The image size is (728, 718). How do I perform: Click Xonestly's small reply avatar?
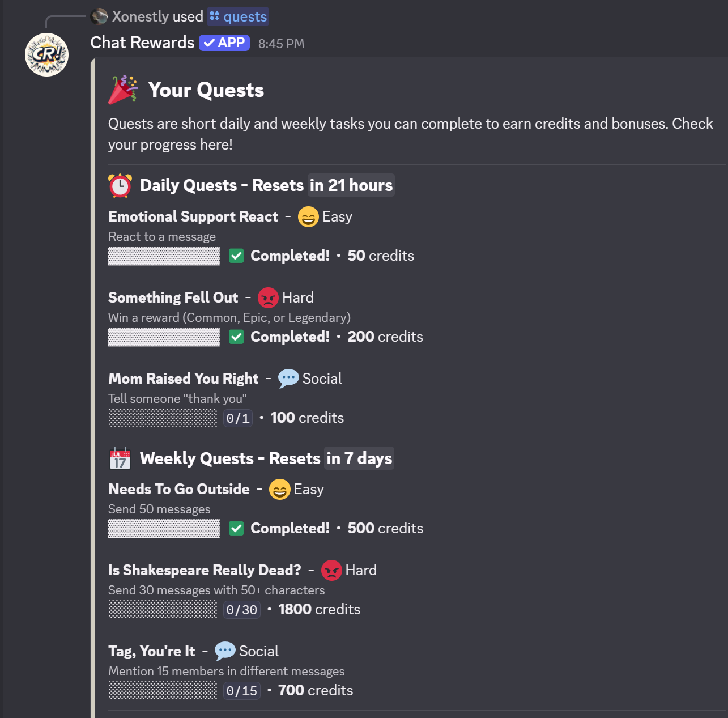[x=99, y=16]
